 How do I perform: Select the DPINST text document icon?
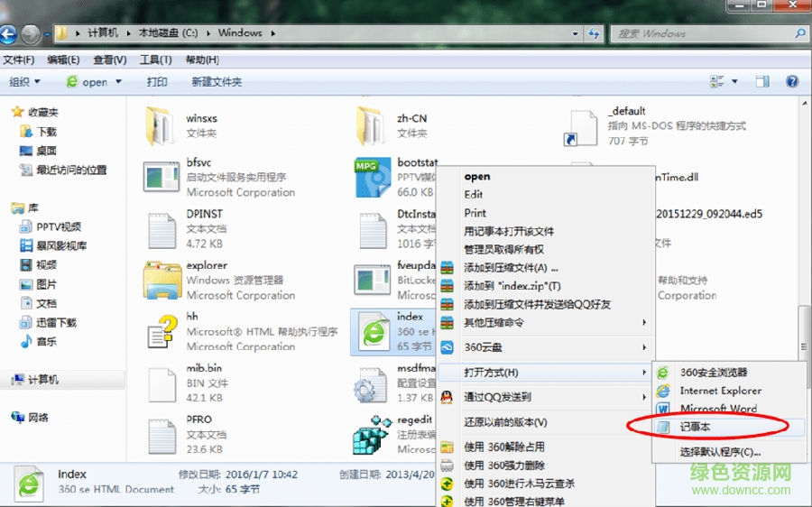coord(161,230)
